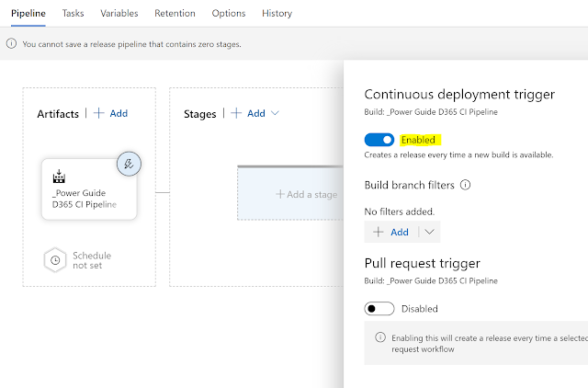The image size is (588, 388).
Task: Enable the Pull request trigger toggle
Action: click(x=379, y=309)
